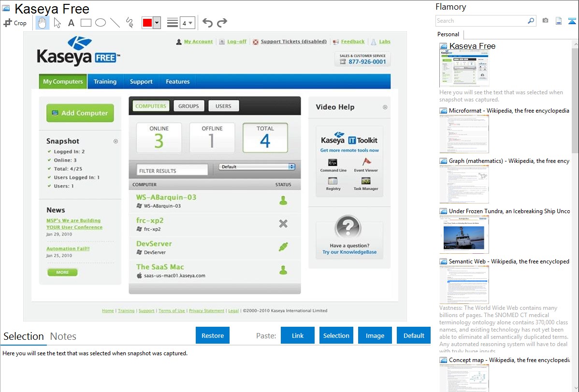Open the Semantic Web snapshot thumbnail

[x=464, y=285]
